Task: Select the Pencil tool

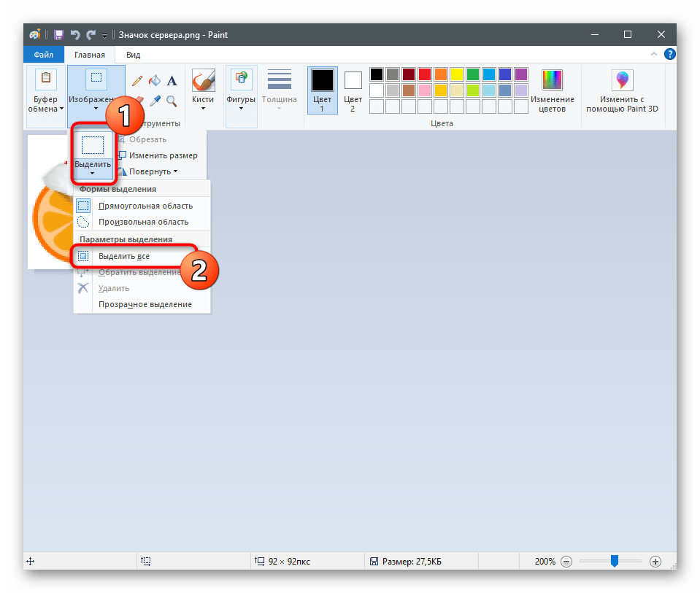Action: [x=136, y=81]
